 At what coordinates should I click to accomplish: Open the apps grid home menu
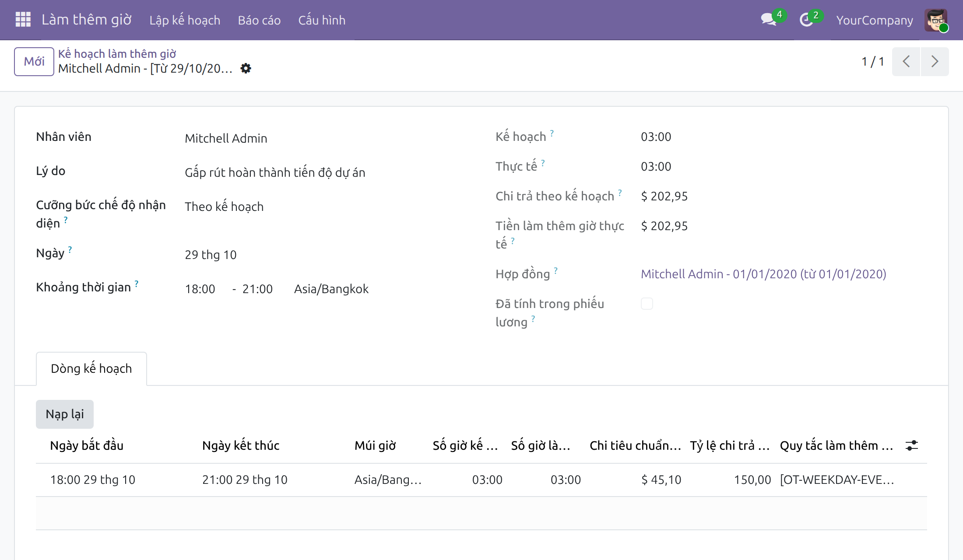[x=23, y=20]
